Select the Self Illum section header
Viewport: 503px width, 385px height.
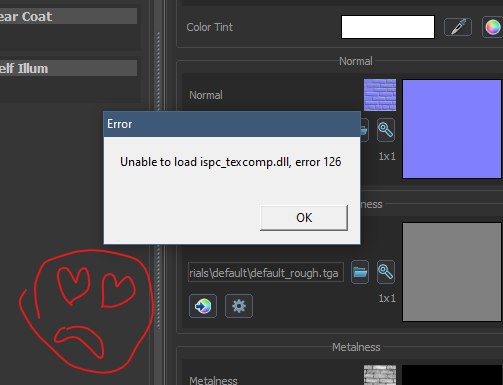pos(68,68)
